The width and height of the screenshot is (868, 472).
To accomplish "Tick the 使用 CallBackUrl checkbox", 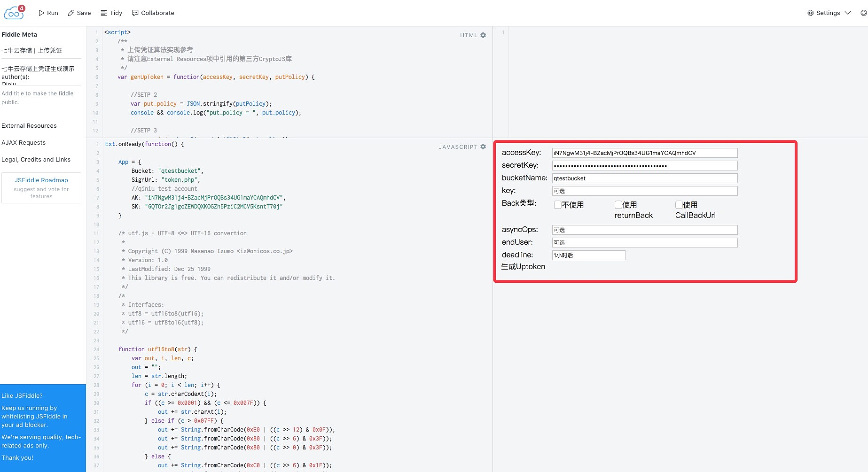I will (679, 205).
